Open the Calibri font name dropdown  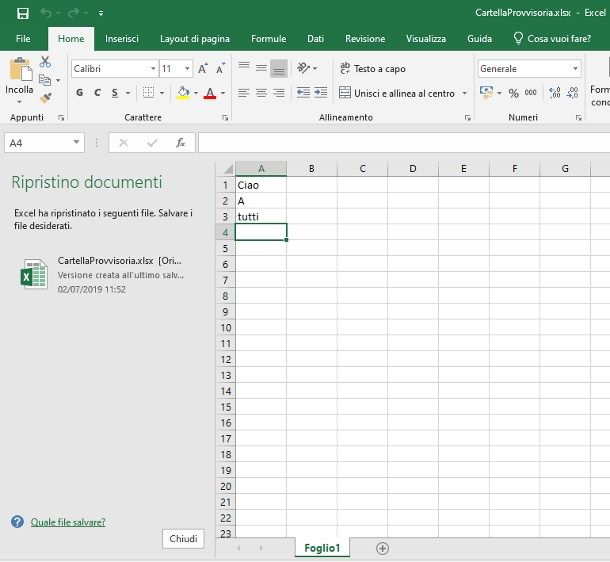[x=153, y=69]
